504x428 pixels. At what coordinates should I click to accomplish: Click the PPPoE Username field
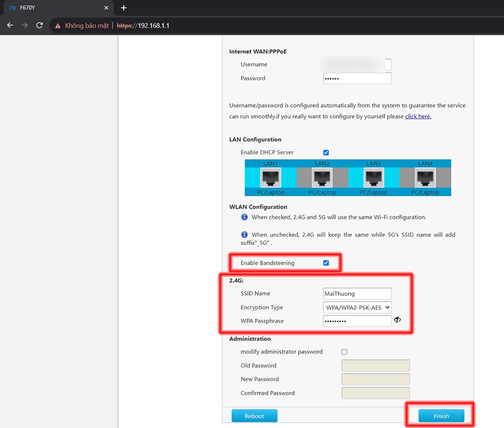(357, 64)
